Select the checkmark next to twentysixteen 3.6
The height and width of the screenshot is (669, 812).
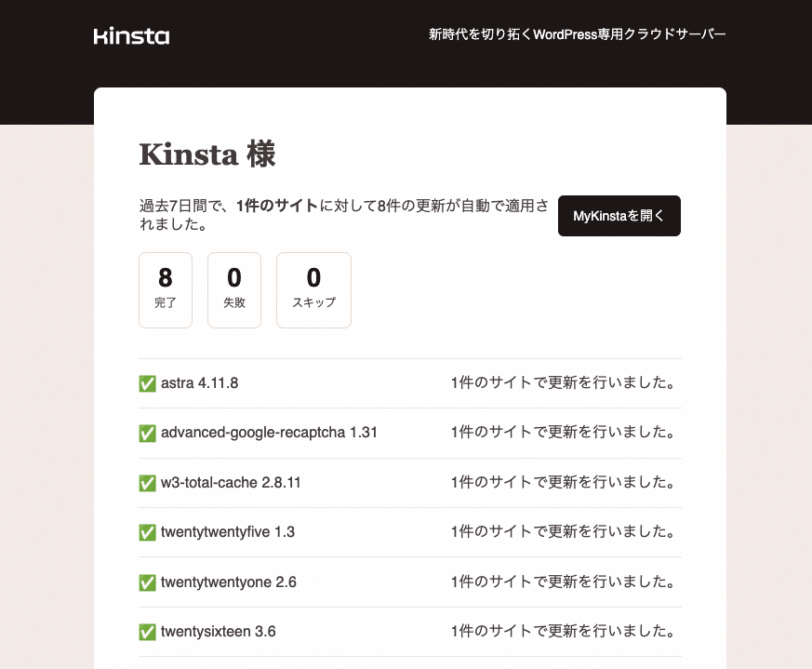(x=147, y=631)
